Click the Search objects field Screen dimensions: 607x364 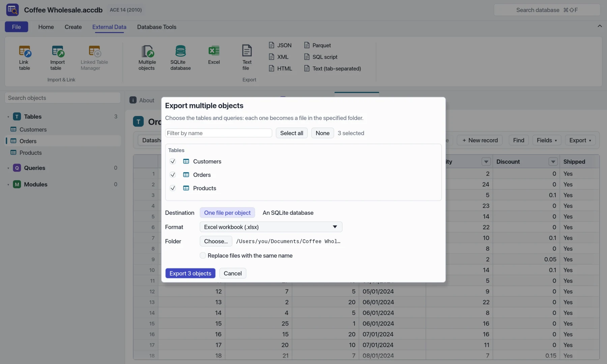[63, 98]
